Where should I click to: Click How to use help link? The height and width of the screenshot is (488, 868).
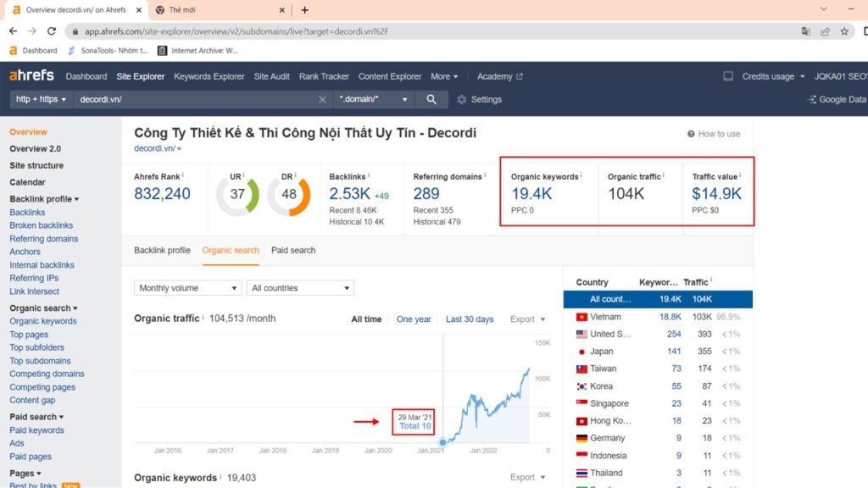coord(714,134)
